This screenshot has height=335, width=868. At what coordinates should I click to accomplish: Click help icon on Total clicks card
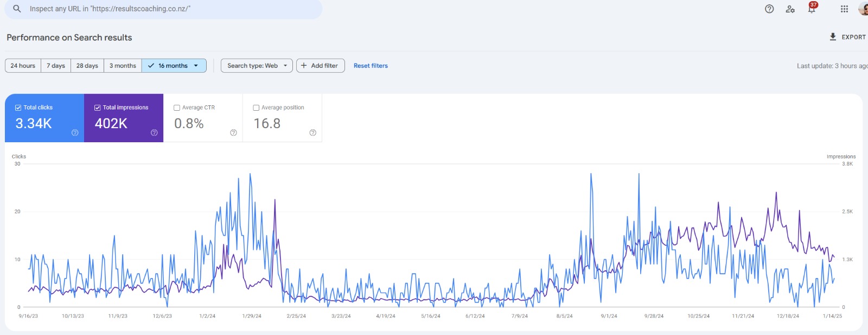75,132
